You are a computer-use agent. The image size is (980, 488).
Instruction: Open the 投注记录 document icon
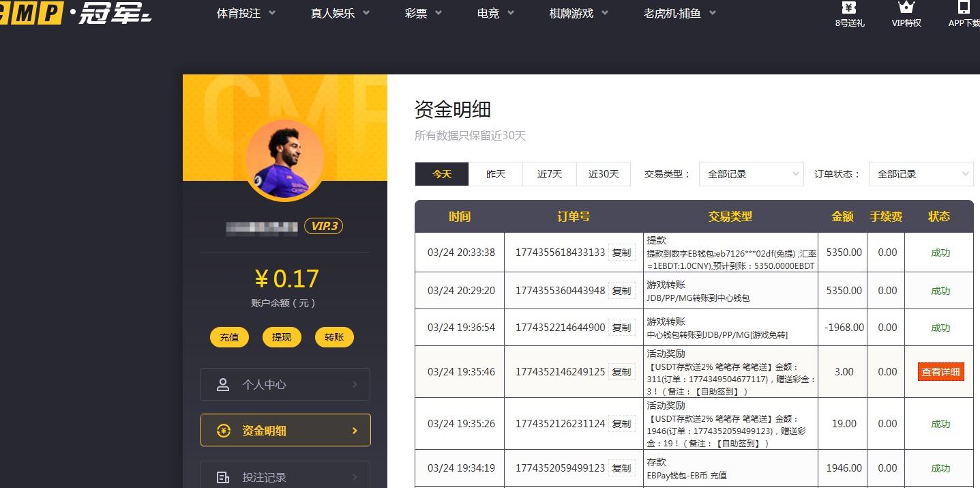(x=222, y=476)
